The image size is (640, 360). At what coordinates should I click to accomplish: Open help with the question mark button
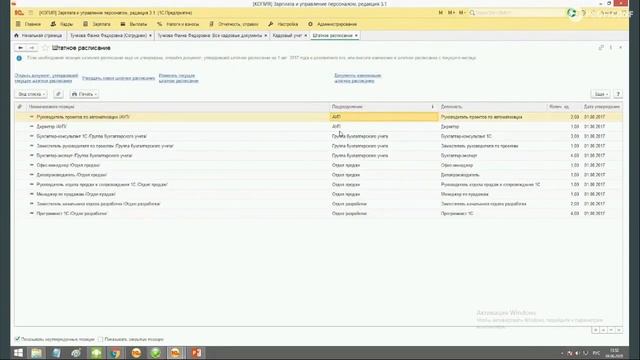coord(618,94)
